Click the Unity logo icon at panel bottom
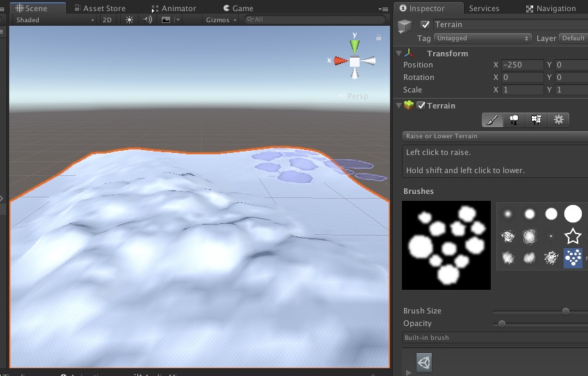This screenshot has width=588, height=376. click(x=424, y=363)
